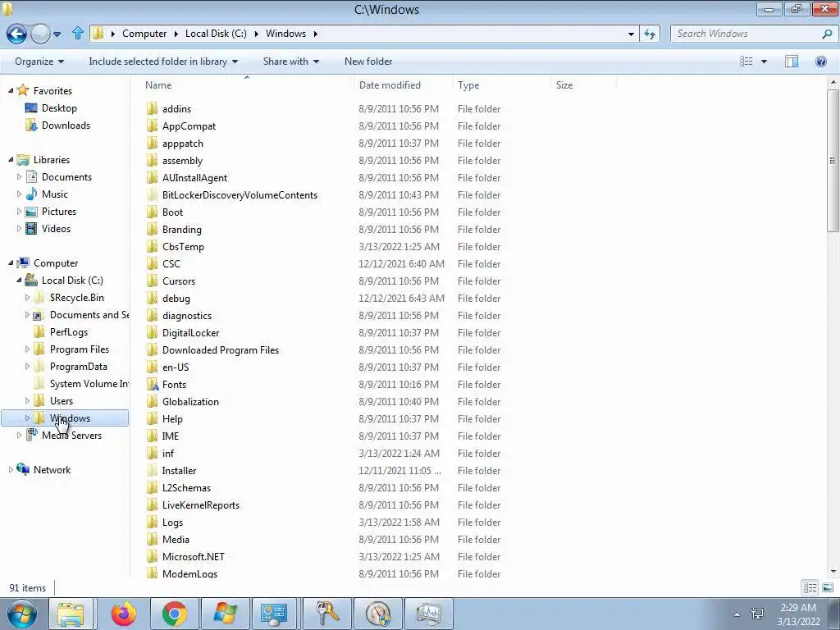The image size is (840, 630).
Task: Select the Videos library
Action: [56, 229]
